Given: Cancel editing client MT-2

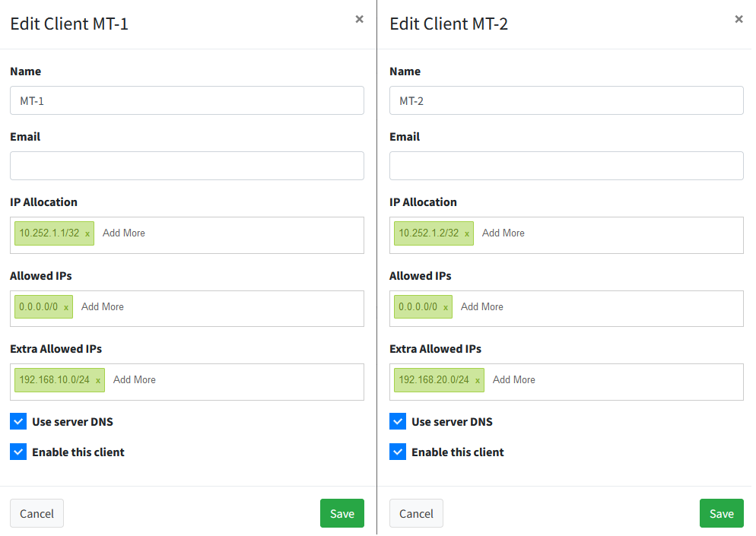Looking at the screenshot, I should tap(416, 513).
